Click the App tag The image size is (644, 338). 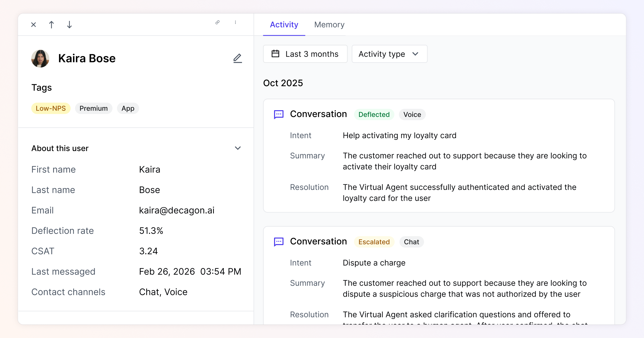tap(128, 108)
